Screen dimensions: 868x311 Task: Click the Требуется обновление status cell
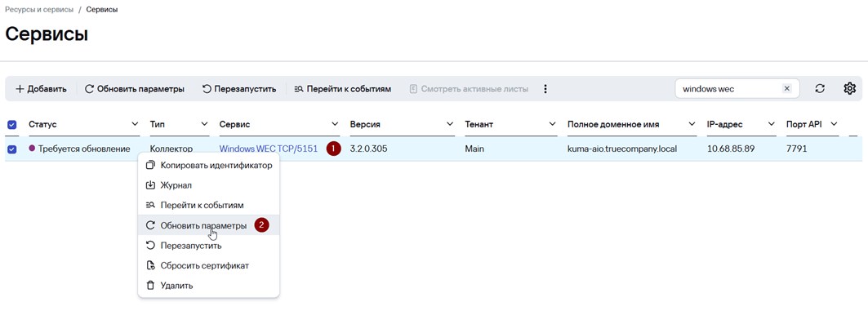coord(79,149)
